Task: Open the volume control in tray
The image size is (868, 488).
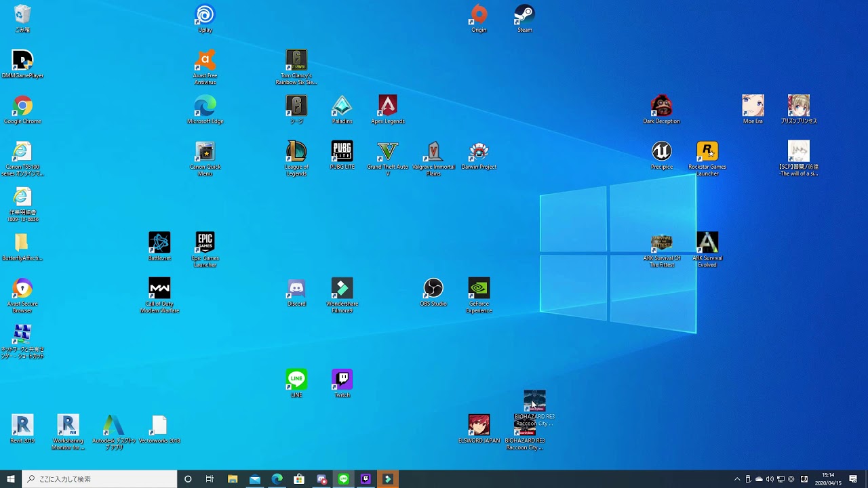Action: (x=770, y=479)
